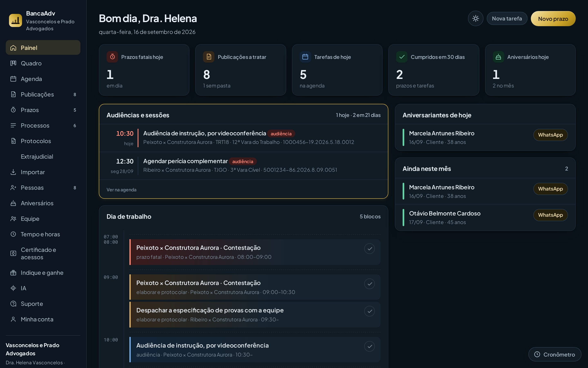Open Processos in the sidebar
588x368 pixels.
(x=43, y=126)
